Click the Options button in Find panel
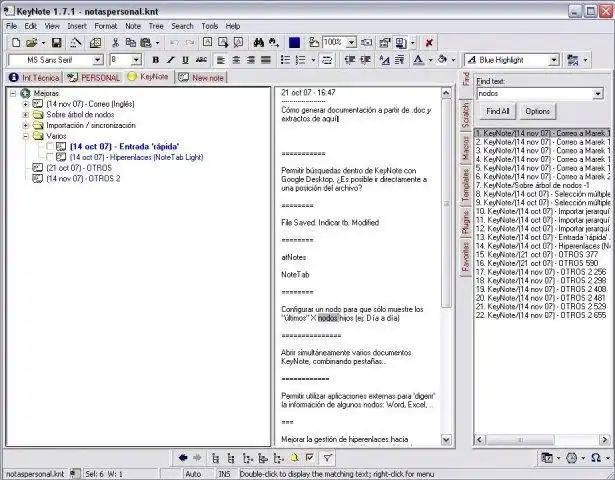This screenshot has width=615, height=480. [x=537, y=111]
